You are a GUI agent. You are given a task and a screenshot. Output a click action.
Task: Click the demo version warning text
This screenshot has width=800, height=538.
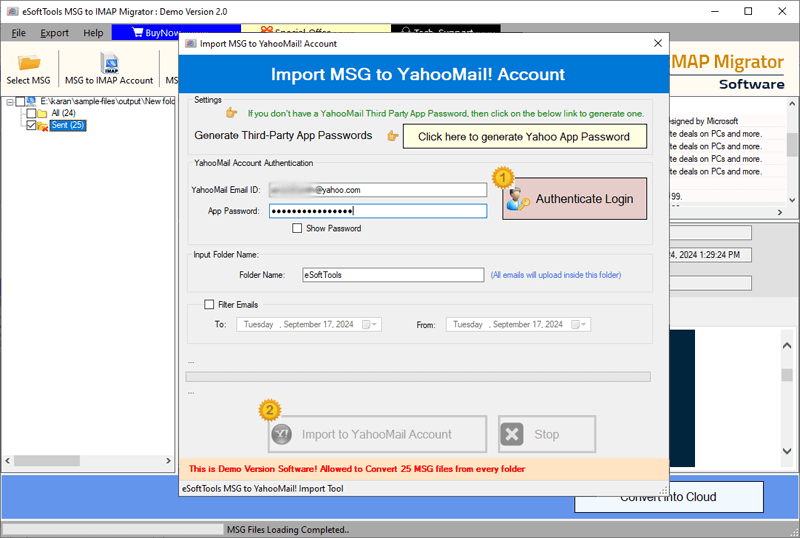pyautogui.click(x=357, y=469)
